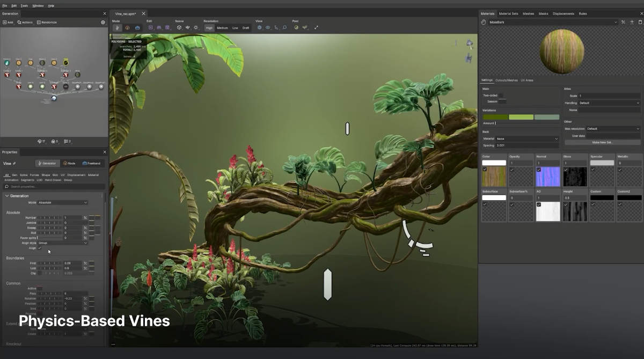Image resolution: width=644 pixels, height=359 pixels.
Task: Click the Search properties field
Action: coord(54,186)
